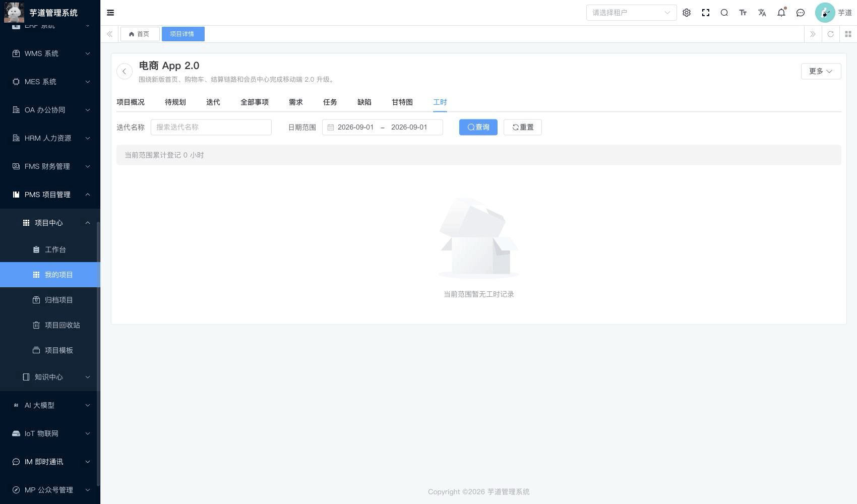This screenshot has width=857, height=504.
Task: Switch to 缺陷 tab
Action: 364,102
